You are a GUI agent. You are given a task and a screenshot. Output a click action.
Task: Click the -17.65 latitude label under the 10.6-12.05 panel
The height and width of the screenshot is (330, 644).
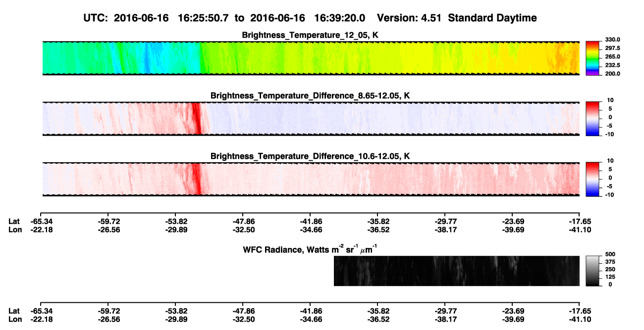580,221
